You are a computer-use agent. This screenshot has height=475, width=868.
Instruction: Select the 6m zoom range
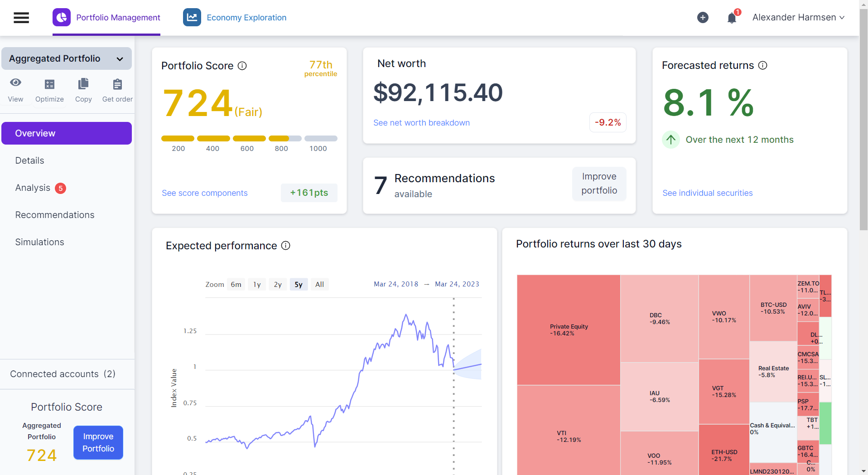click(x=236, y=284)
